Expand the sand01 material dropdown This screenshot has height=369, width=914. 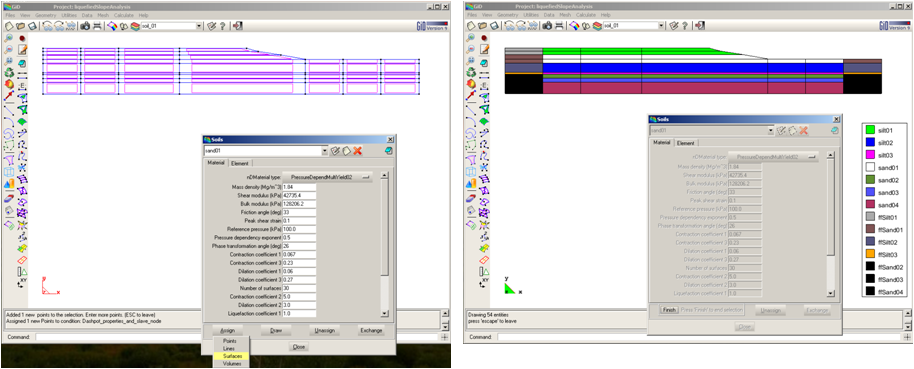click(x=325, y=150)
